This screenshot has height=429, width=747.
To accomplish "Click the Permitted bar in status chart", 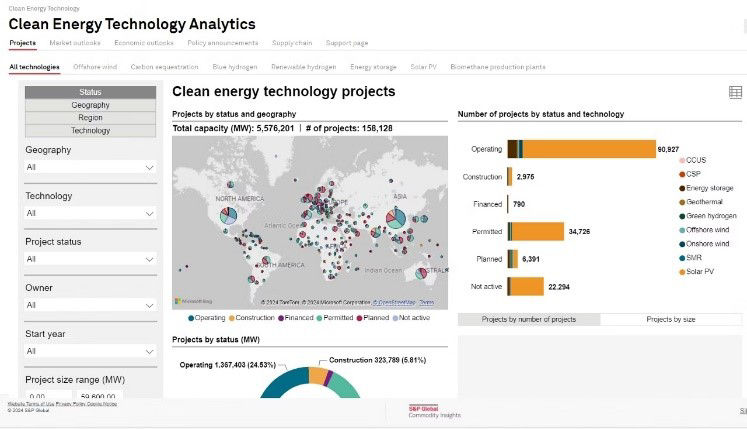I will (535, 232).
